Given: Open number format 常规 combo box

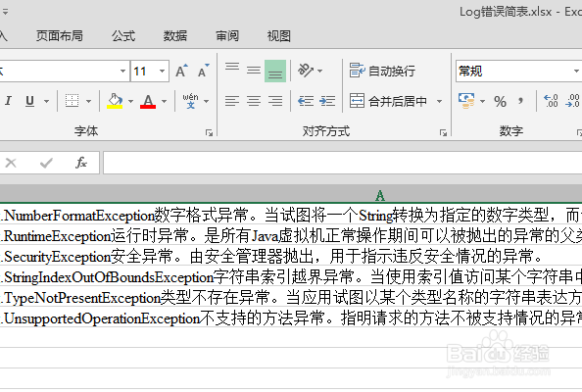Looking at the screenshot, I should [518, 71].
